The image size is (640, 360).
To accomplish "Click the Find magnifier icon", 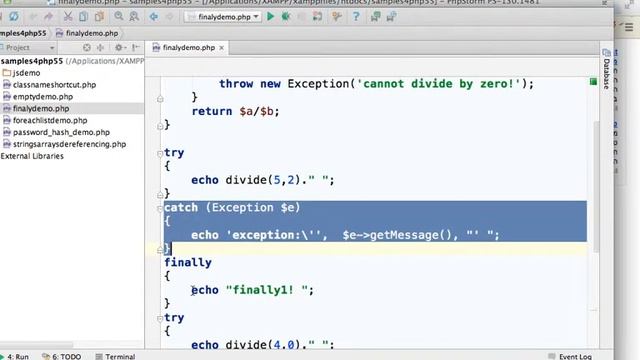I will point(119,17).
